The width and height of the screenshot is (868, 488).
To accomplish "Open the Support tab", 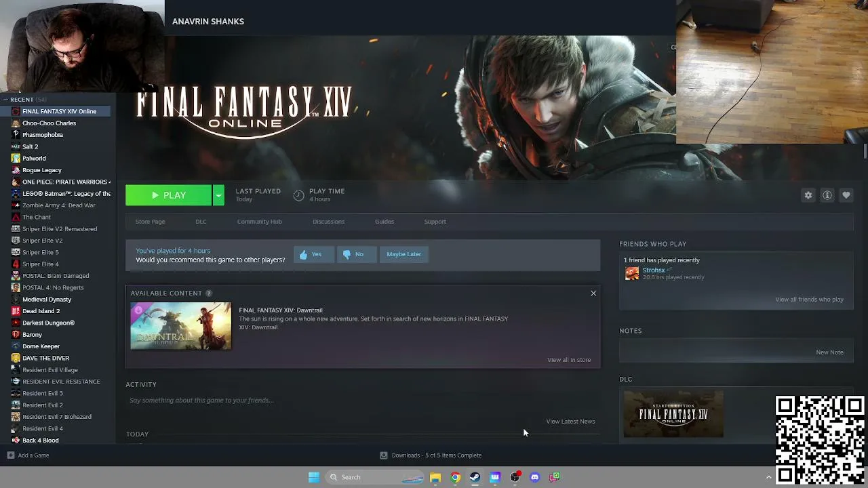I will [435, 222].
